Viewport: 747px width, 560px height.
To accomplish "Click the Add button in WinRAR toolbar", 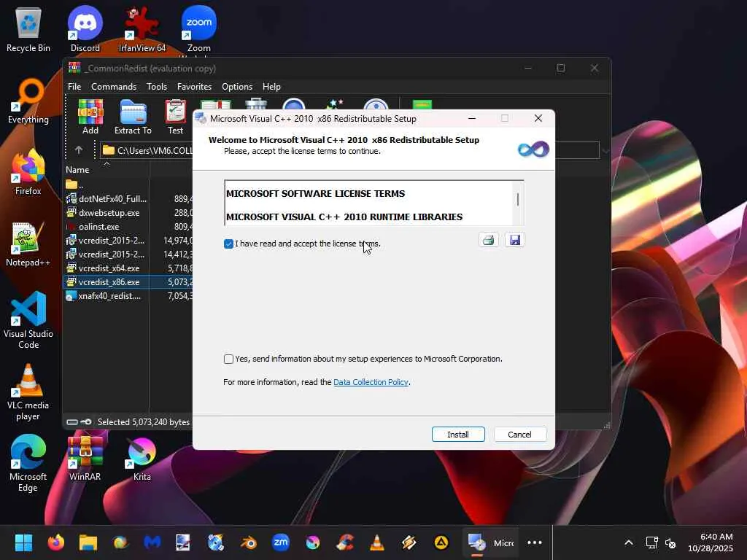I will point(90,117).
